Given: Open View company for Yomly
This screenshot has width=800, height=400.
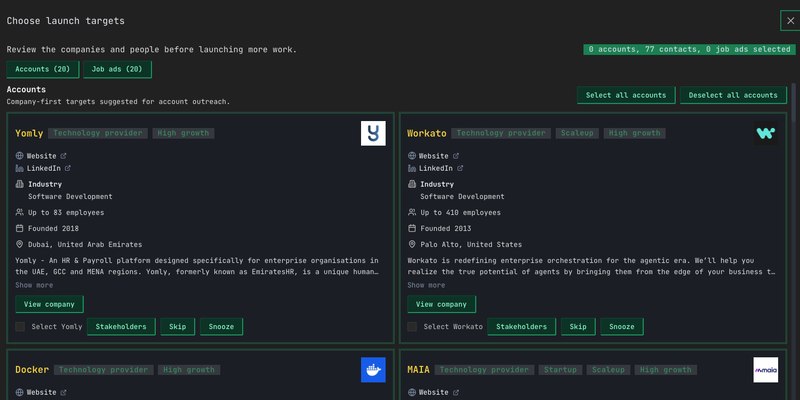Looking at the screenshot, I should pyautogui.click(x=49, y=304).
